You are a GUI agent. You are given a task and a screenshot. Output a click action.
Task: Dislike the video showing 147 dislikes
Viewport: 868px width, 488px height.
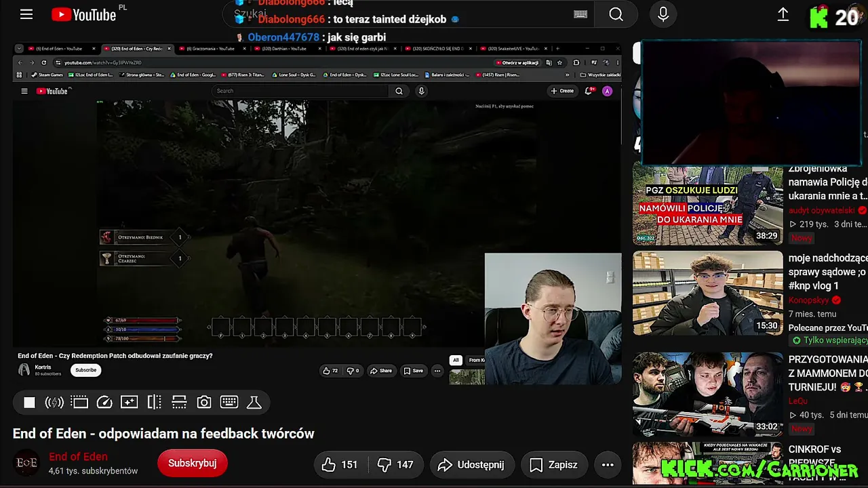[x=396, y=464]
